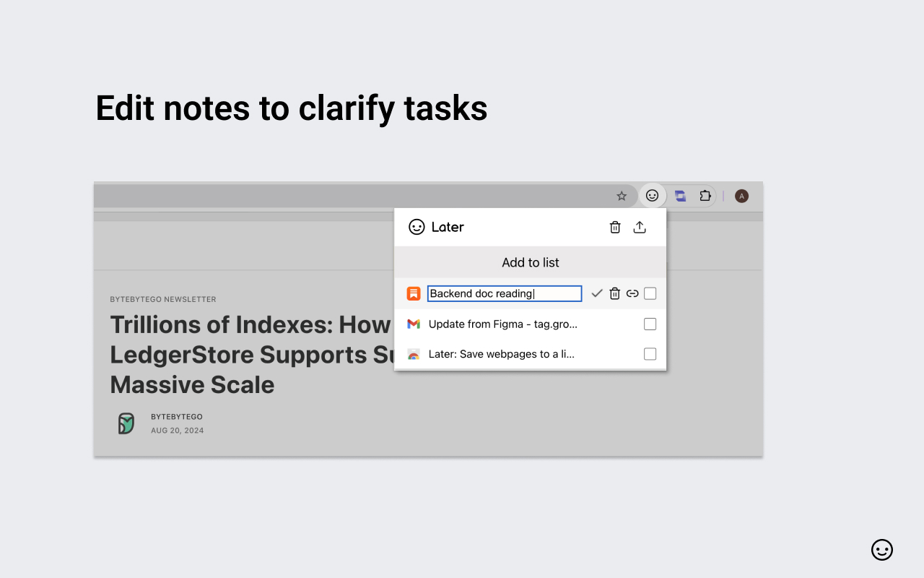The height and width of the screenshot is (578, 924).
Task: Check the box for Update from Figma
Action: 650,324
